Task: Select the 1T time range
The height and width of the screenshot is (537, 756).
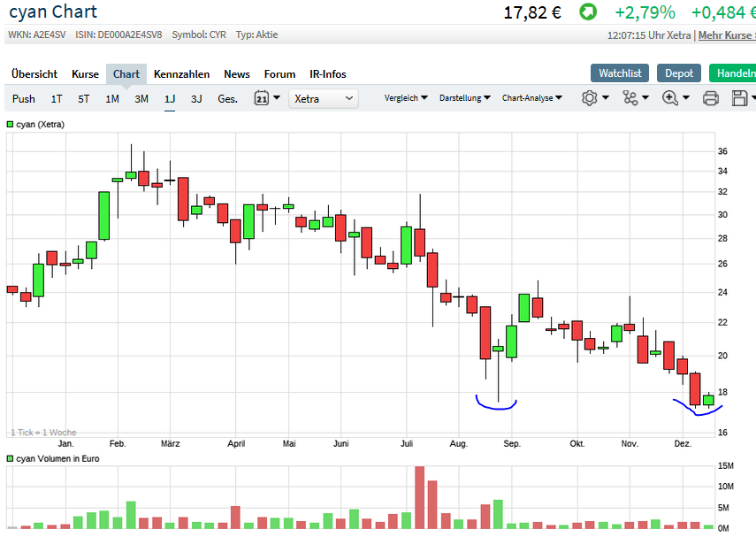Action: pyautogui.click(x=57, y=99)
